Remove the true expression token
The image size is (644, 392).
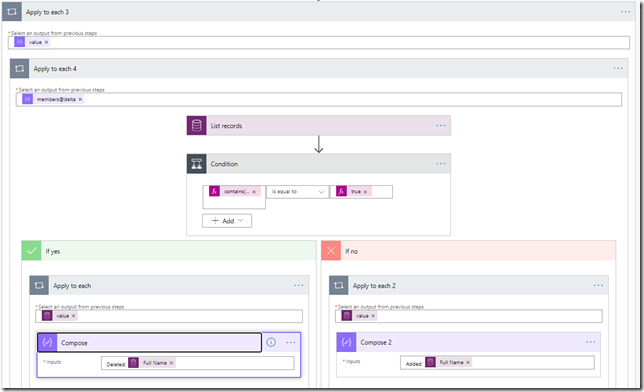click(365, 192)
